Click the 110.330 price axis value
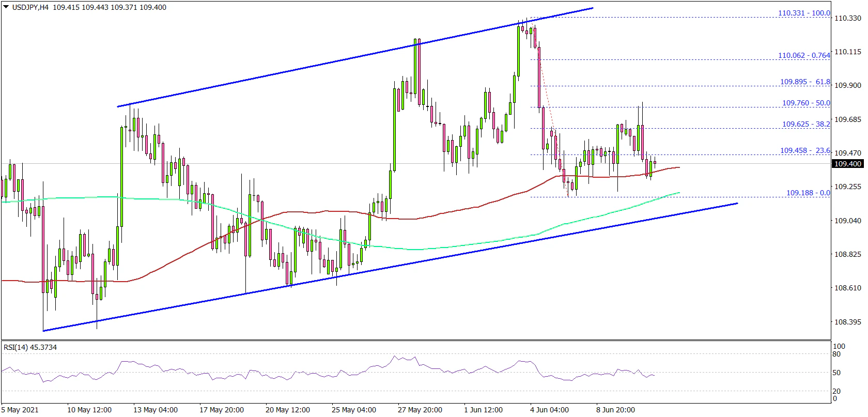The width and height of the screenshot is (868, 417). coord(848,18)
